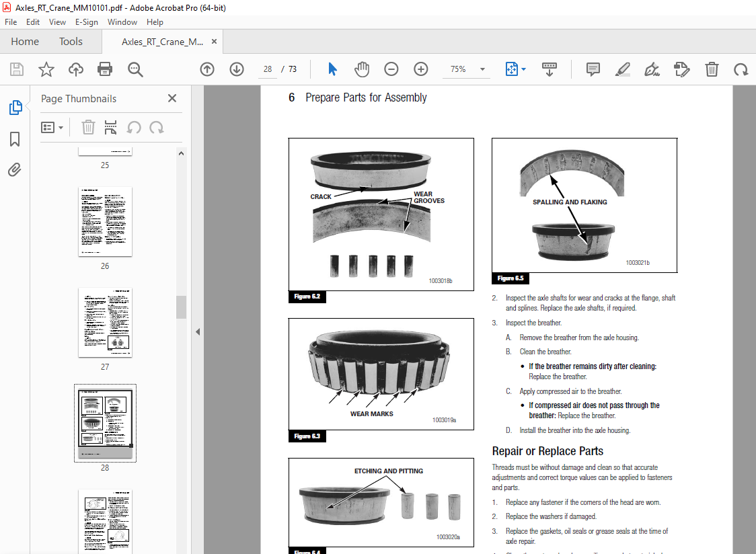Rotate the page with the toolbar rotate icon
The image size is (756, 554).
[x=741, y=69]
